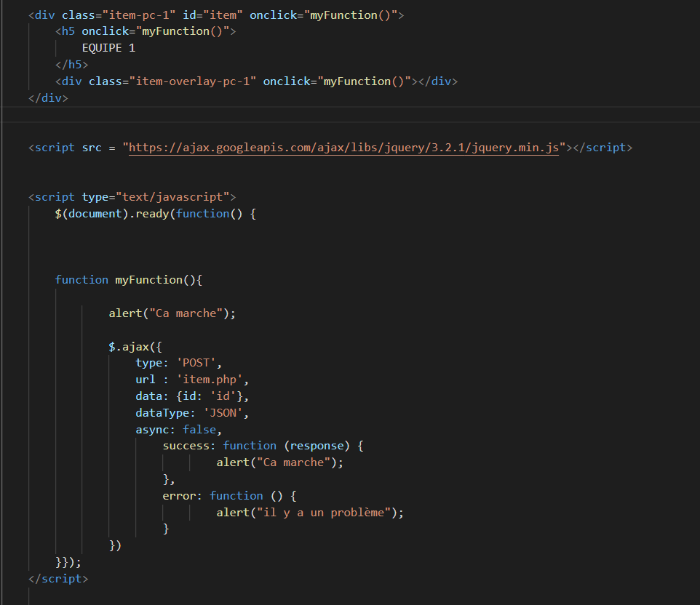The height and width of the screenshot is (605, 700).
Task: Click the class value "item-pc-1"
Action: [x=139, y=15]
